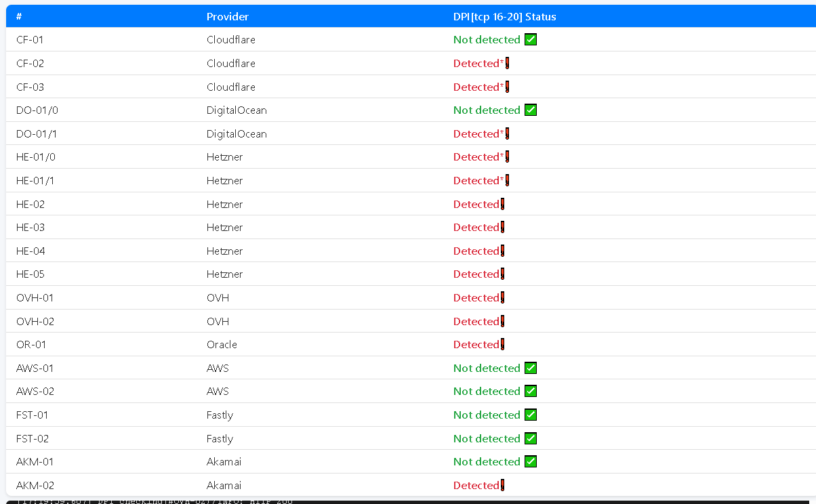816x504 pixels.
Task: Click the '#' column header
Action: (19, 17)
